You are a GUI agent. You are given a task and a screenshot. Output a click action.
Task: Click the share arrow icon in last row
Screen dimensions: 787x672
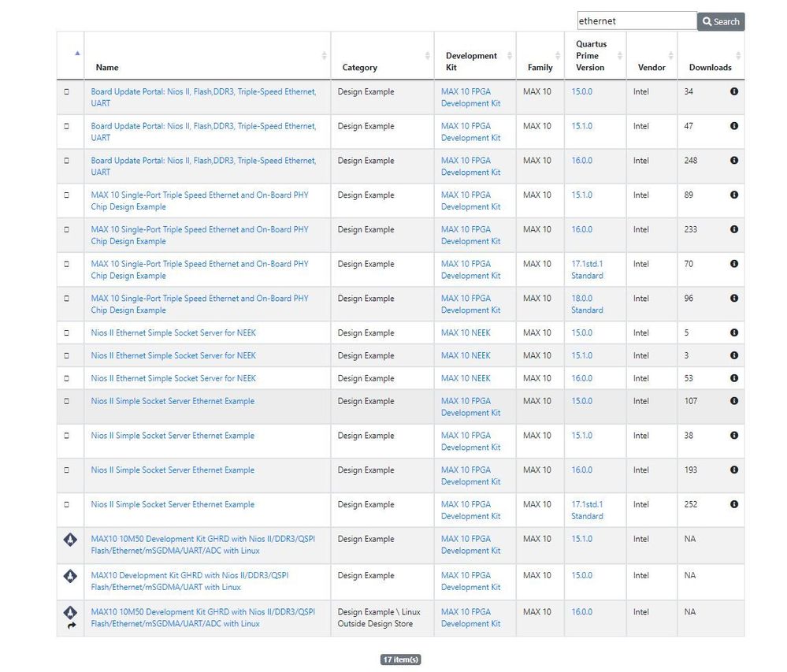(71, 626)
